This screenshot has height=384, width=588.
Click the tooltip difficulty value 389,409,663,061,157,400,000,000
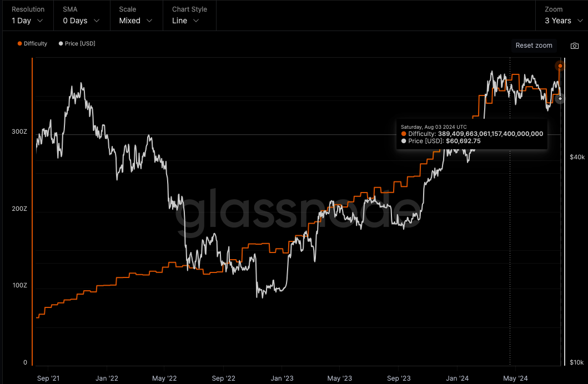coord(490,134)
